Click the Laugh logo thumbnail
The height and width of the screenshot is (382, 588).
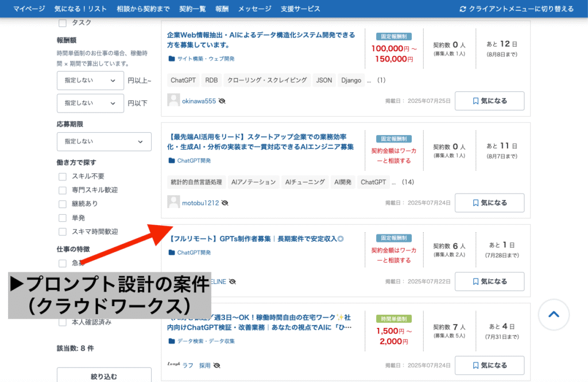coord(173,364)
